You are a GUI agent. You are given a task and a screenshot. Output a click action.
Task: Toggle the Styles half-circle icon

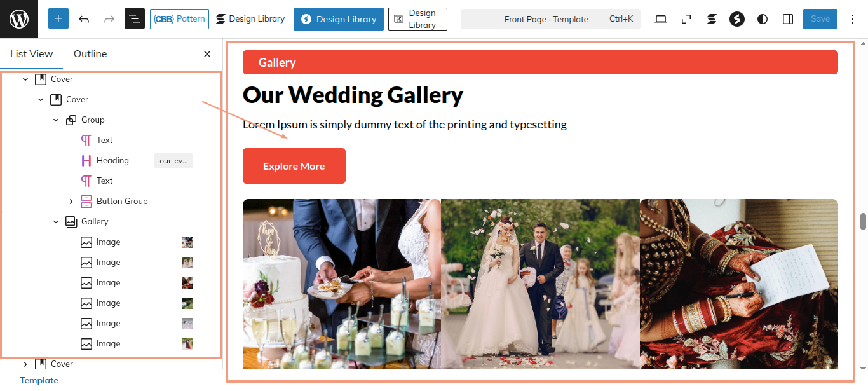[x=763, y=19]
